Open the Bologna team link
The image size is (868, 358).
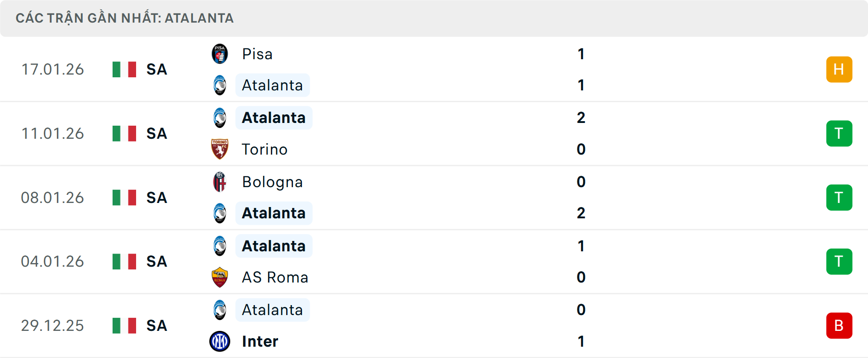tap(272, 182)
